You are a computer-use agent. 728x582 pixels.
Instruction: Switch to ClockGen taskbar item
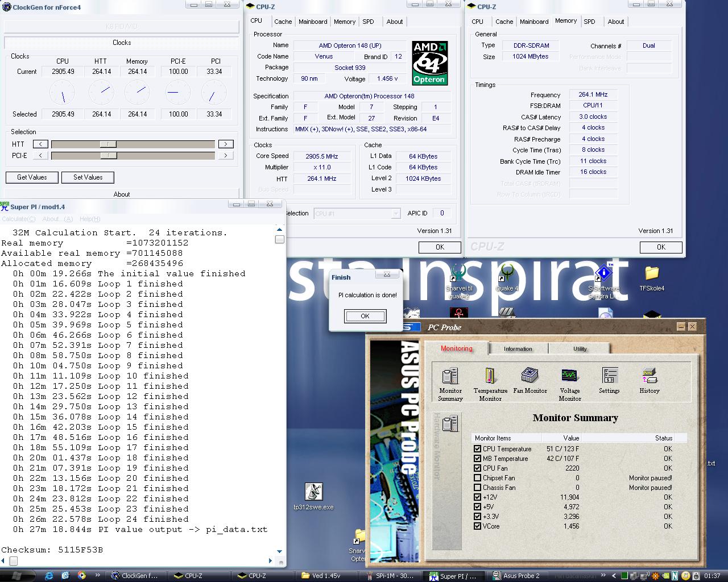pyautogui.click(x=135, y=576)
